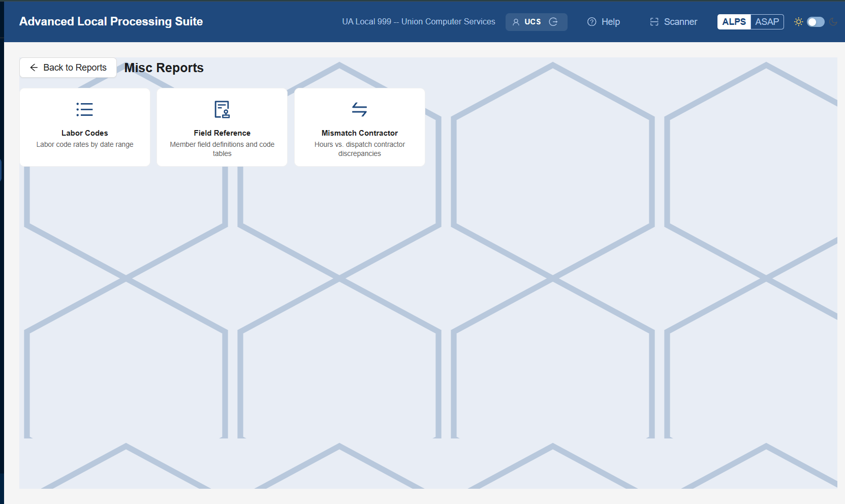Click the Help question mark icon
This screenshot has height=504, width=845.
(591, 22)
